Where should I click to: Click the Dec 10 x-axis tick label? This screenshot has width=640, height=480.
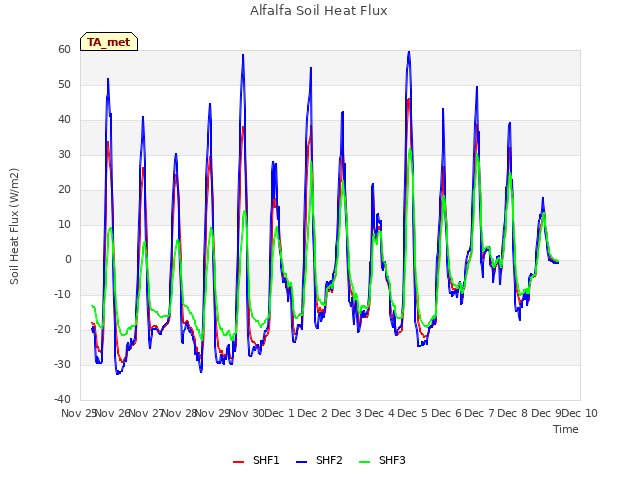tap(580, 413)
